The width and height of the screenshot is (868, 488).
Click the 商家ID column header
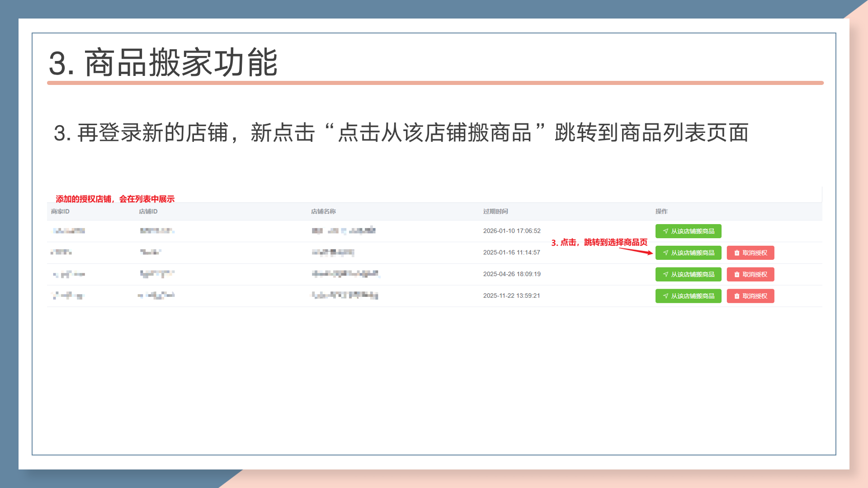tap(60, 211)
